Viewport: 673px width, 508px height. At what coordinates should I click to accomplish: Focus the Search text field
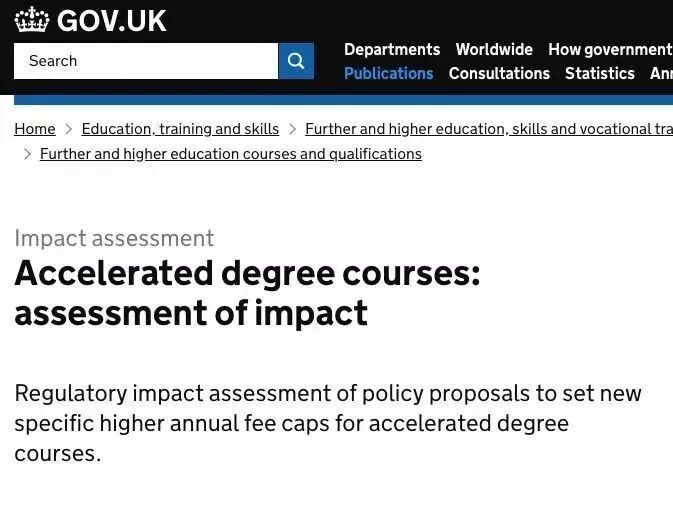click(146, 61)
